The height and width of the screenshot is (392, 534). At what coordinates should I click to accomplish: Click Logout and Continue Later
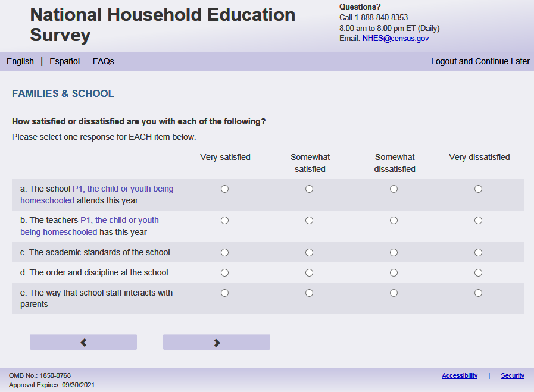480,61
